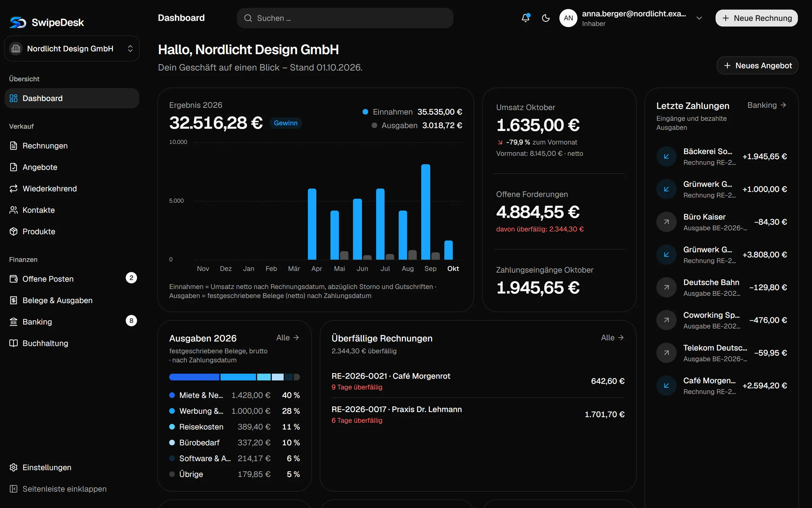The height and width of the screenshot is (508, 812).
Task: Click Alle link in Ausgaben 2026
Action: pos(288,338)
